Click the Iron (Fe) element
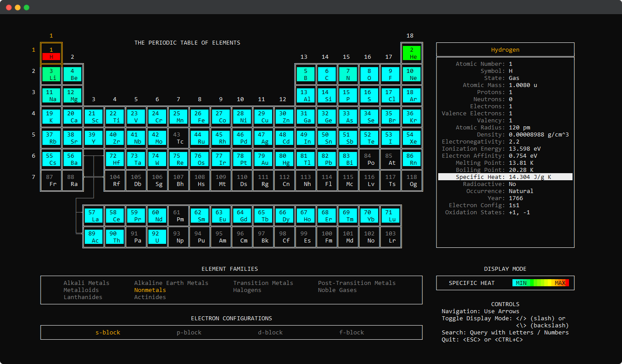The height and width of the screenshot is (364, 622). tap(200, 117)
